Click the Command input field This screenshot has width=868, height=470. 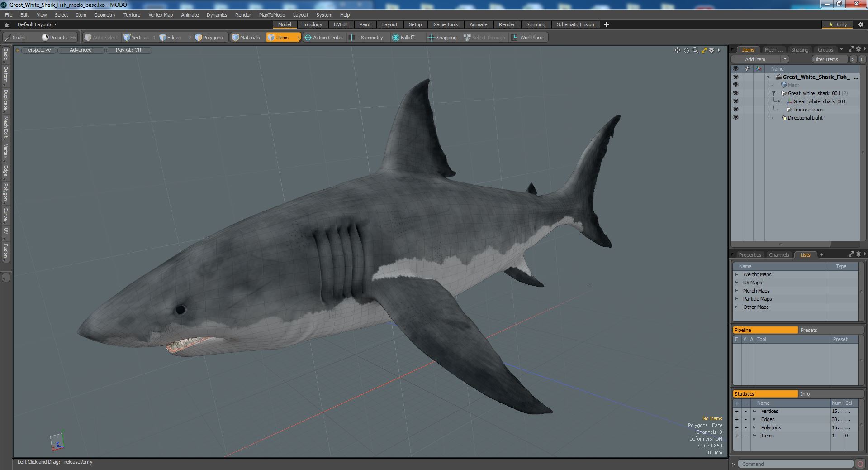796,464
